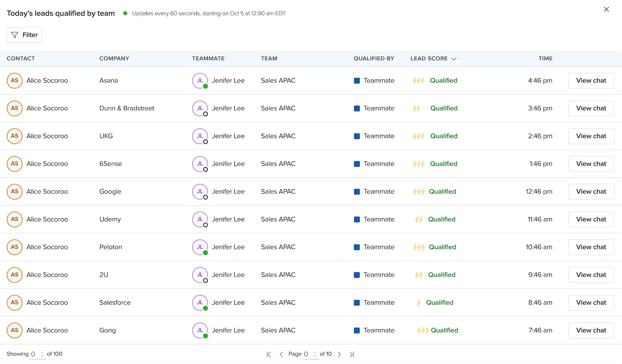View chat for 2U lead
The image size is (622, 364).
tap(591, 275)
